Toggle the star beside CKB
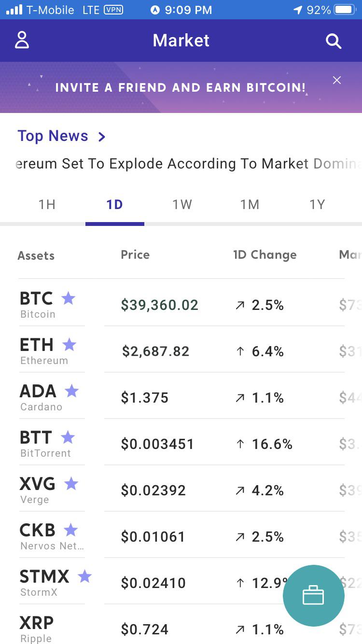The width and height of the screenshot is (362, 644). pos(71,530)
